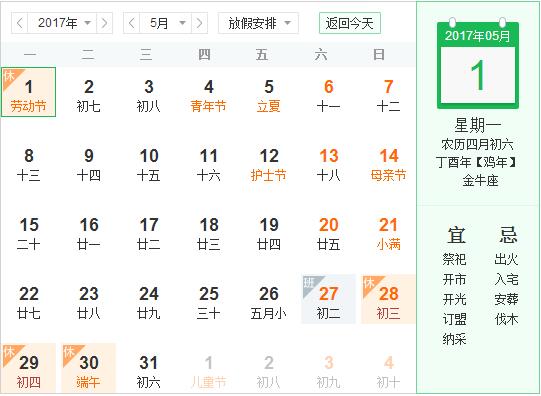
Task: Click the 返回今天 button
Action: tap(350, 23)
